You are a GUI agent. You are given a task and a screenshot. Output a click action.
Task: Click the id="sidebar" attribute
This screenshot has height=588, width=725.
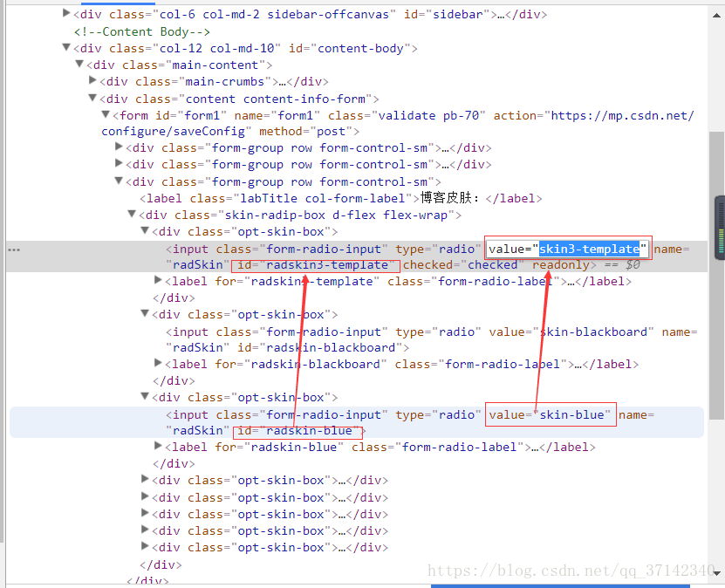click(447, 15)
